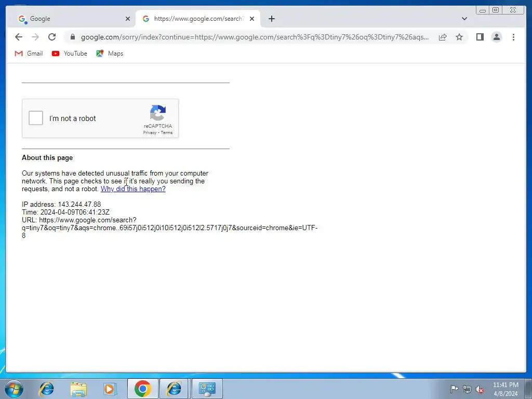Open the Chrome profile avatar menu
This screenshot has width=532, height=399.
pyautogui.click(x=497, y=37)
